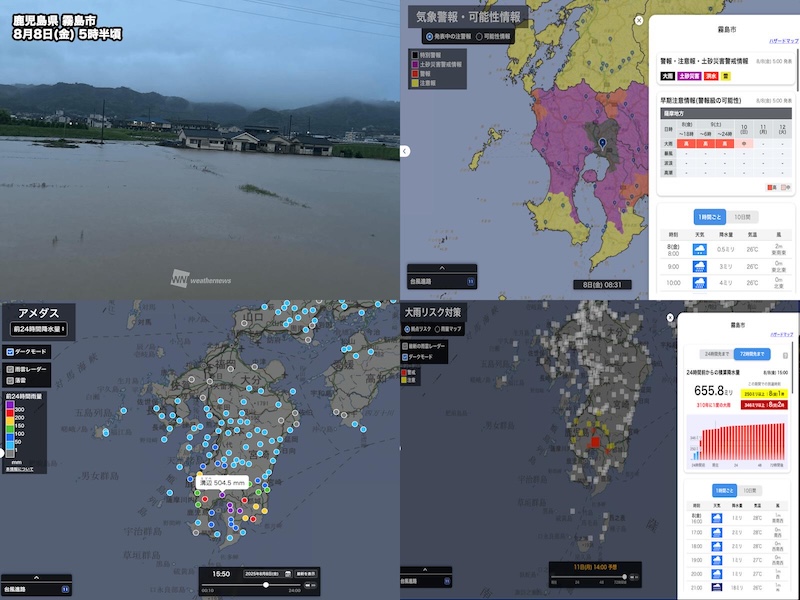Viewport: 800px width, 600px height.
Task: Select 可能性情報 radio button
Action: [479, 36]
